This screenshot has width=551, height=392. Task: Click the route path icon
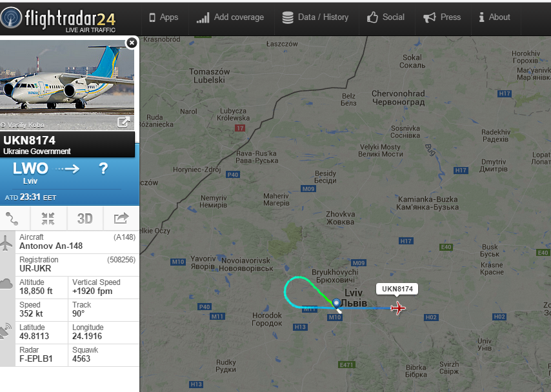pos(12,219)
